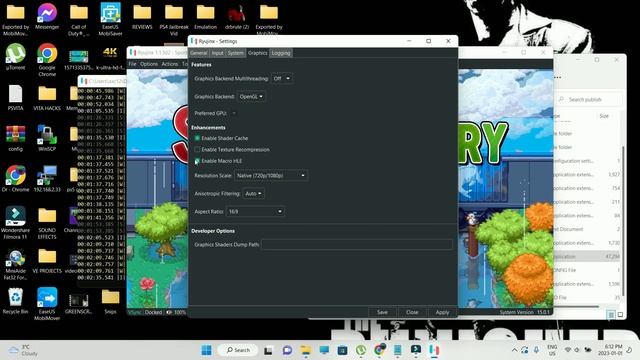
Task: Open the Actions menu in Ryujinx main window
Action: click(170, 64)
